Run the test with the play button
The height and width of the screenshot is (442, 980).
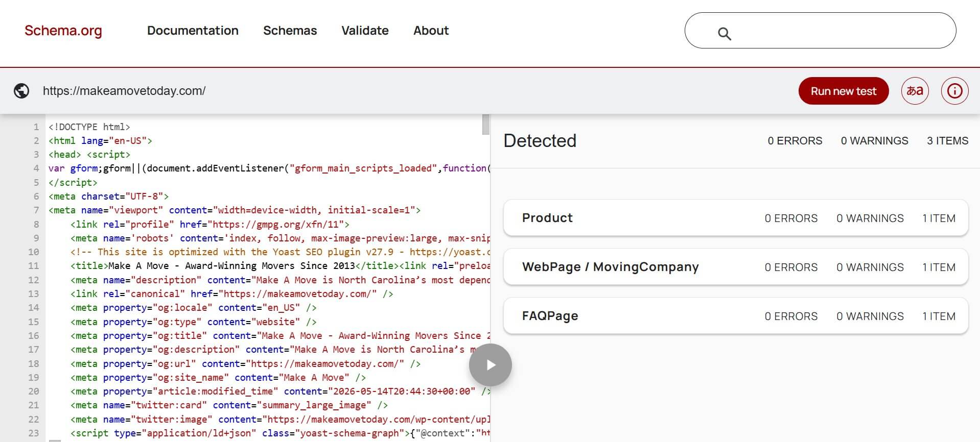[491, 365]
